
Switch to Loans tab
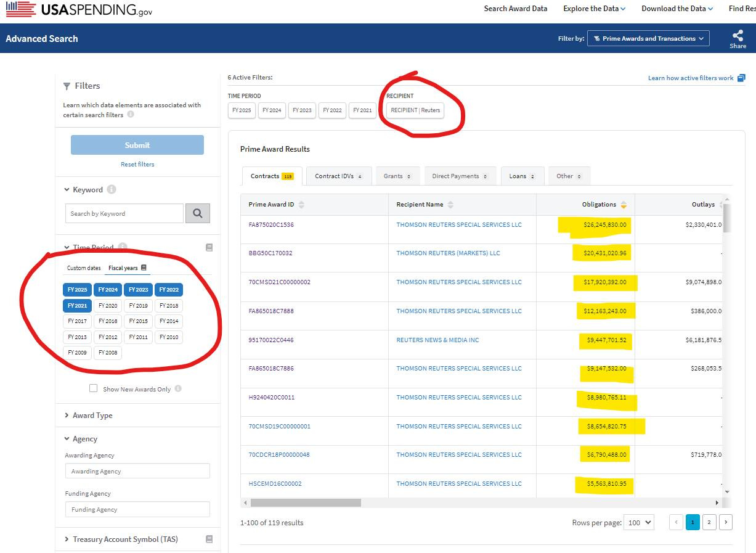pyautogui.click(x=522, y=176)
